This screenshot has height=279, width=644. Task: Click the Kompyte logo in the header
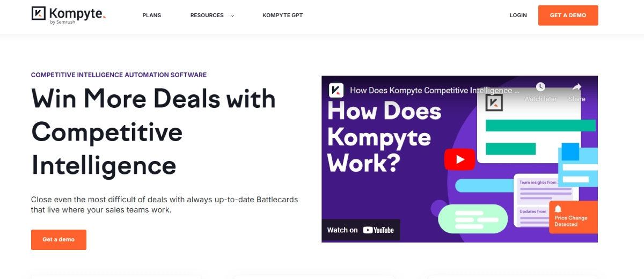[x=68, y=14]
